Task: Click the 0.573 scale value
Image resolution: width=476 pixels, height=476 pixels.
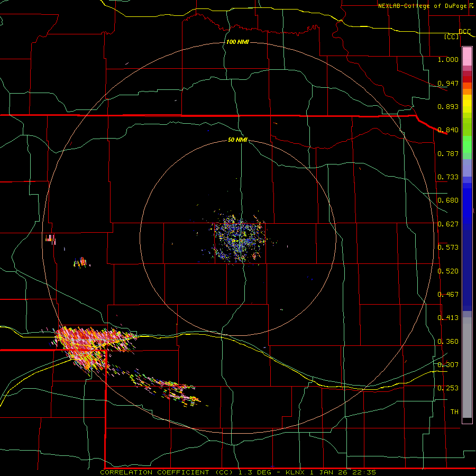Action: click(x=448, y=248)
